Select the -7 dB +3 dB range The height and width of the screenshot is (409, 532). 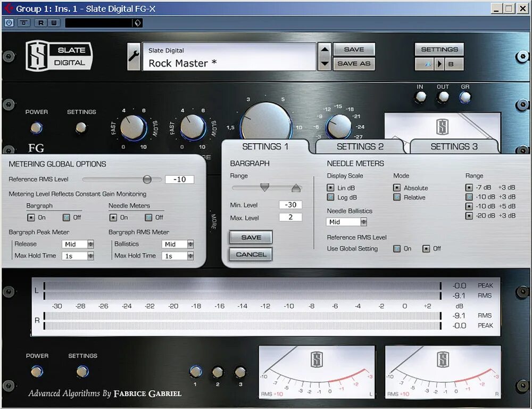click(469, 187)
